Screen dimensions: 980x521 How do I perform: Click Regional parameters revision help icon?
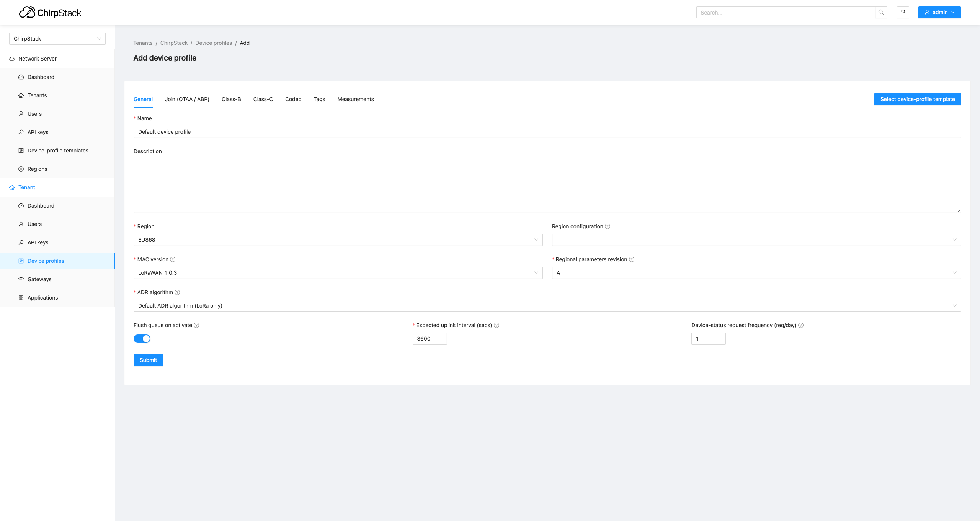[x=632, y=259]
